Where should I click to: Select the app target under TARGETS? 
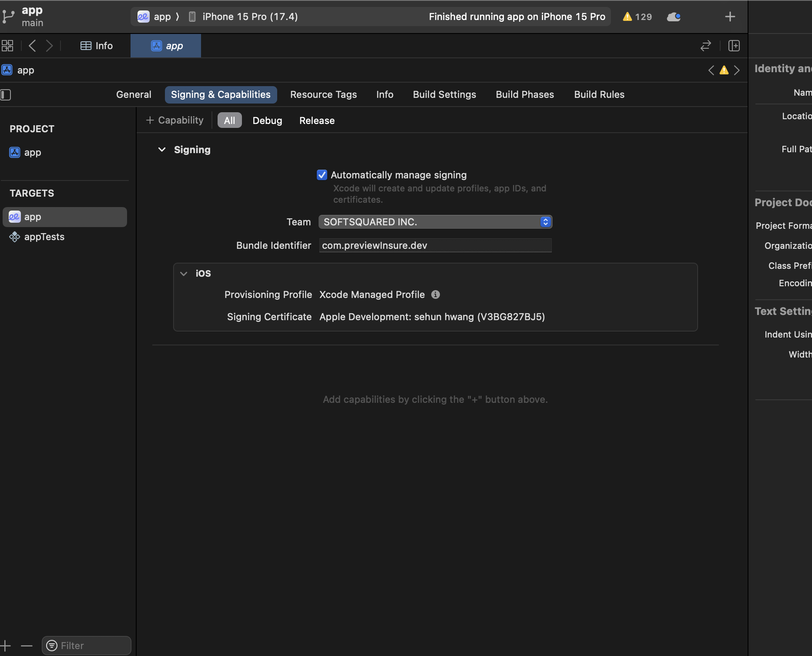click(65, 217)
